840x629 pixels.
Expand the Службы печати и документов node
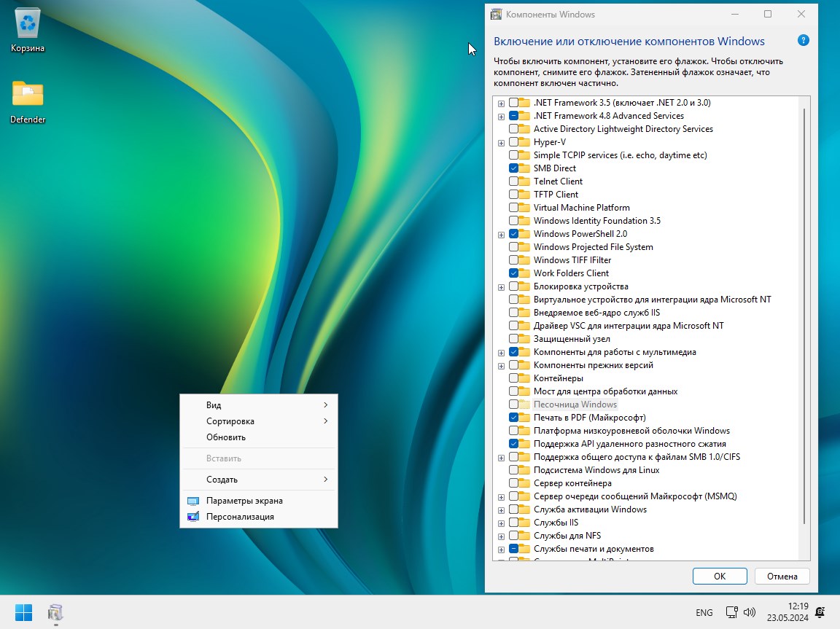[502, 550]
